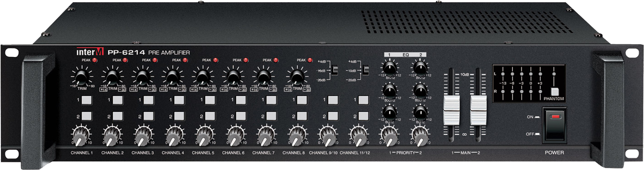Screen dimensions: 644x170
Task: Click the 0 dB LED on L meter row
Action: (x=531, y=73)
